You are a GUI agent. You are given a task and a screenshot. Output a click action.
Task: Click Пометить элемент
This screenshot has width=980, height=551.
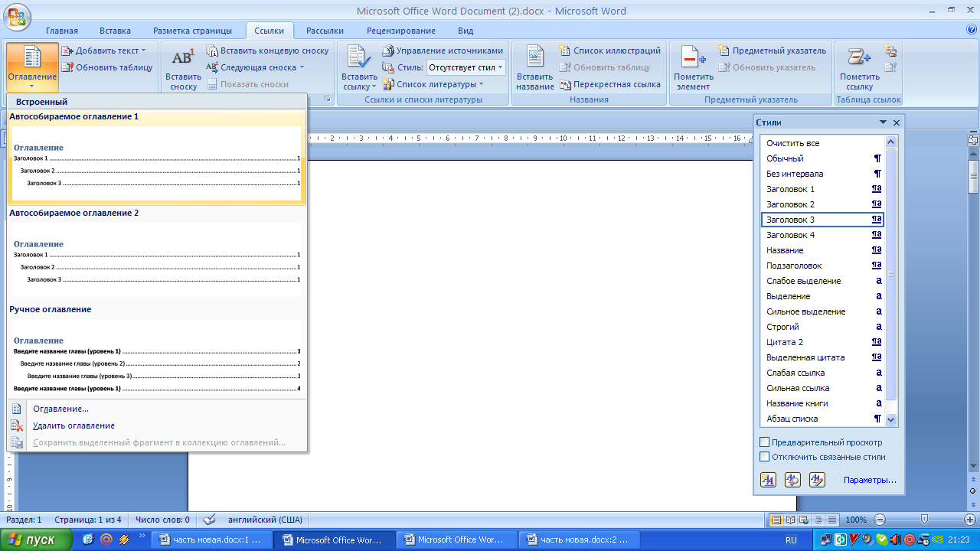[x=694, y=68]
